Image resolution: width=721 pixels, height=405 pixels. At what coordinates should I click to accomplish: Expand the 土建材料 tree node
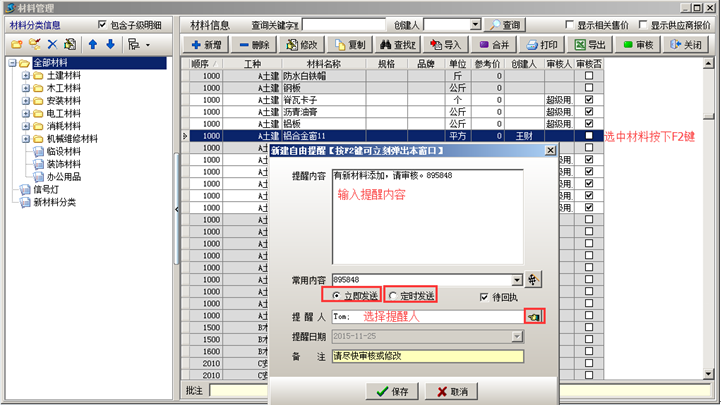coord(25,75)
